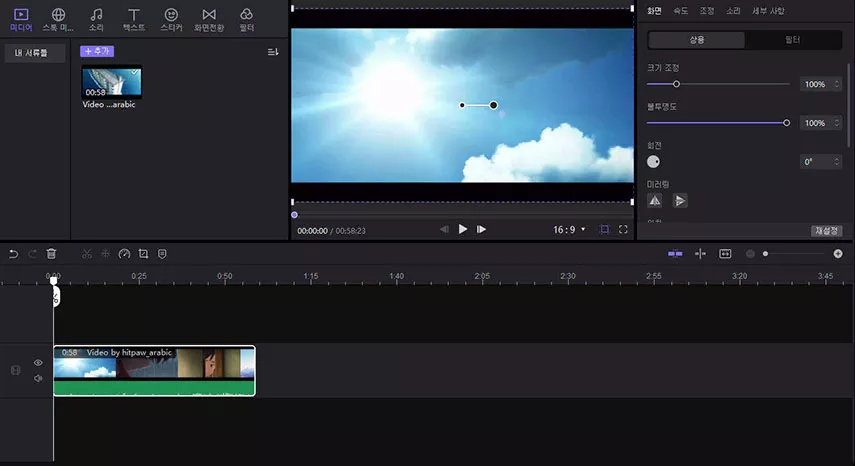Play the preview video
The width and height of the screenshot is (855, 466).
462,229
